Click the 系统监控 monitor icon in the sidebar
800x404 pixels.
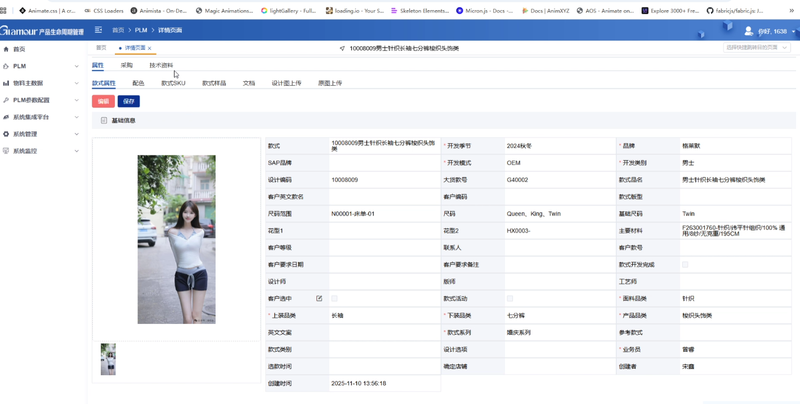pos(6,151)
